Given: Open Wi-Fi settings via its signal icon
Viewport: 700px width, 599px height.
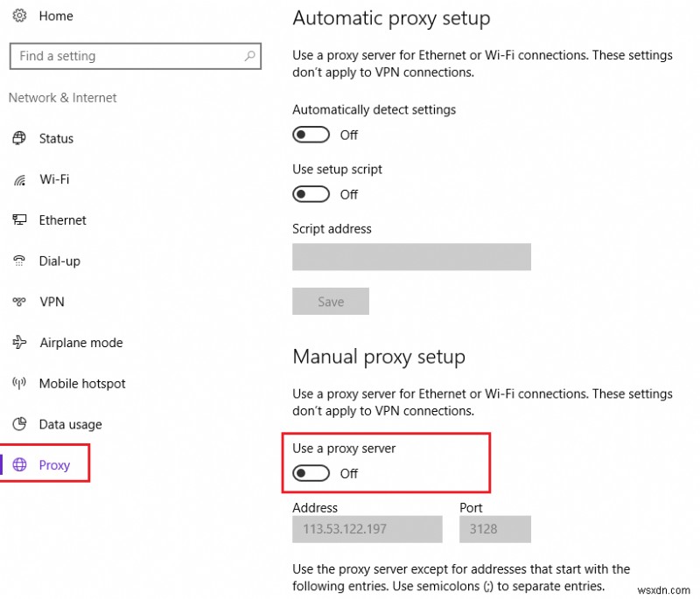Looking at the screenshot, I should [19, 179].
